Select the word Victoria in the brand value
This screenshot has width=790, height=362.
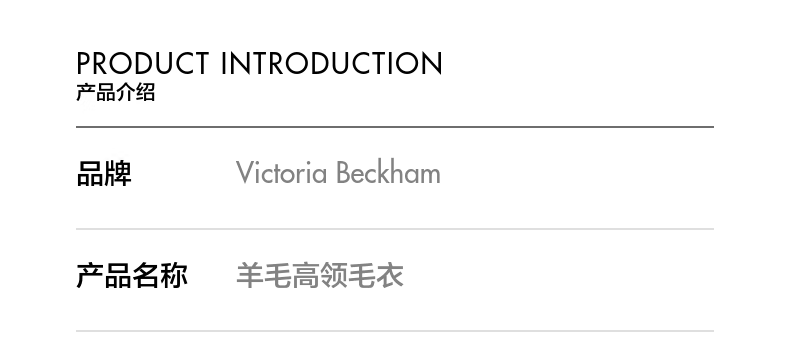coord(282,173)
